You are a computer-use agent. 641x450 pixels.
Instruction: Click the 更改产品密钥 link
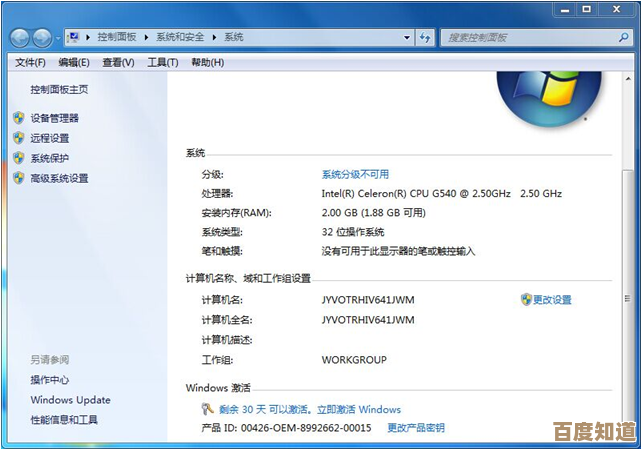415,428
